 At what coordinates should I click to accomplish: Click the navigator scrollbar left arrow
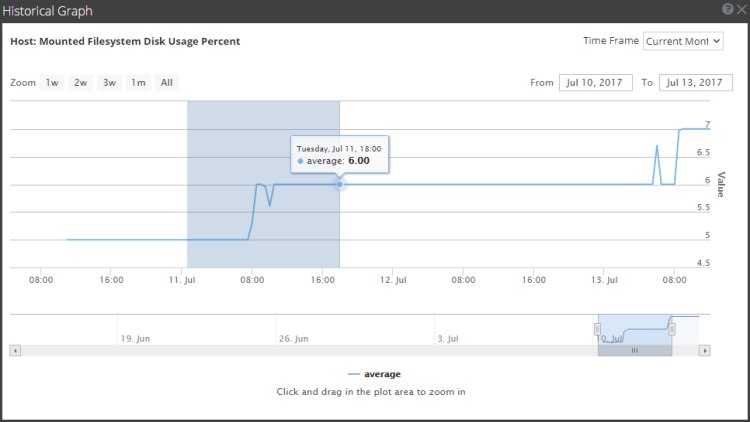(x=14, y=351)
